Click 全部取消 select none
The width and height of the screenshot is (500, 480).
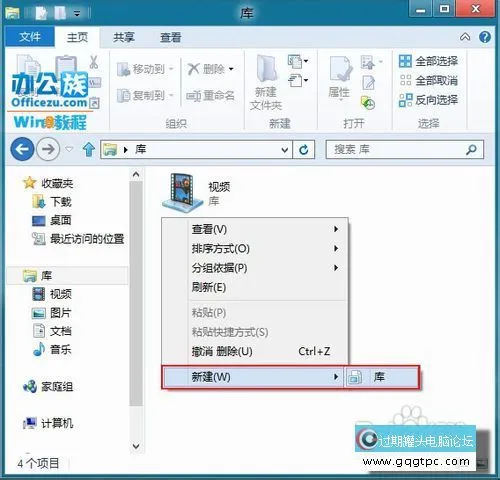(428, 80)
